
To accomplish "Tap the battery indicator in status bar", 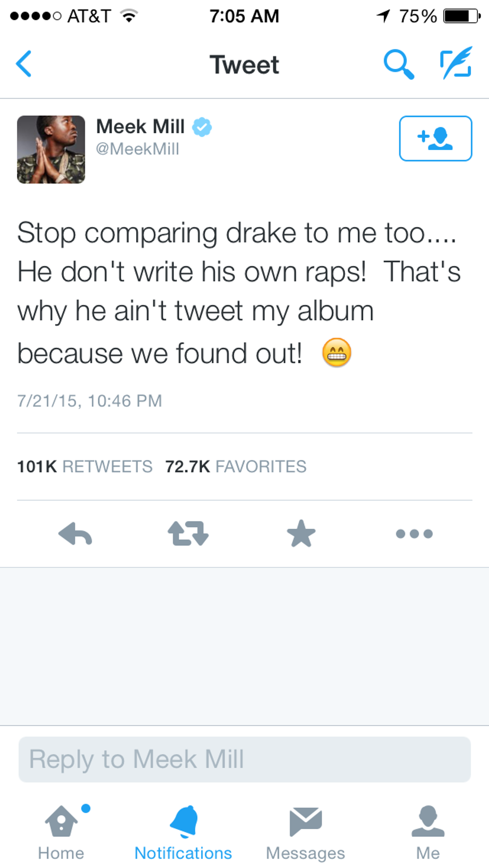I will [x=461, y=16].
